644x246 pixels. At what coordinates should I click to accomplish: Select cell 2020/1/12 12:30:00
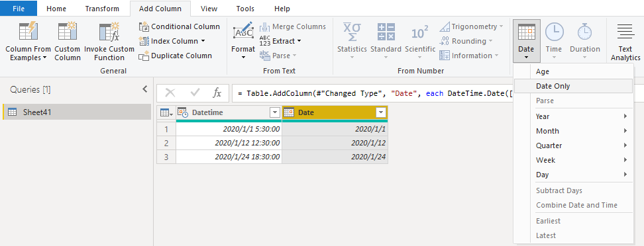[x=229, y=143]
